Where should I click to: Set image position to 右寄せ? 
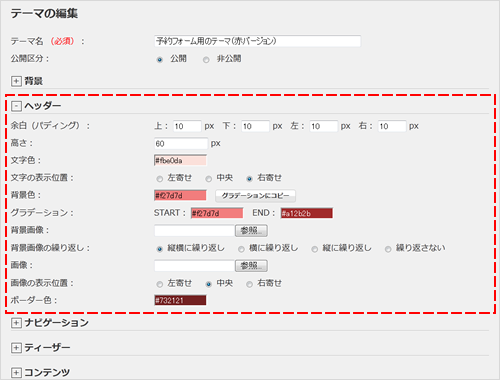coord(249,284)
